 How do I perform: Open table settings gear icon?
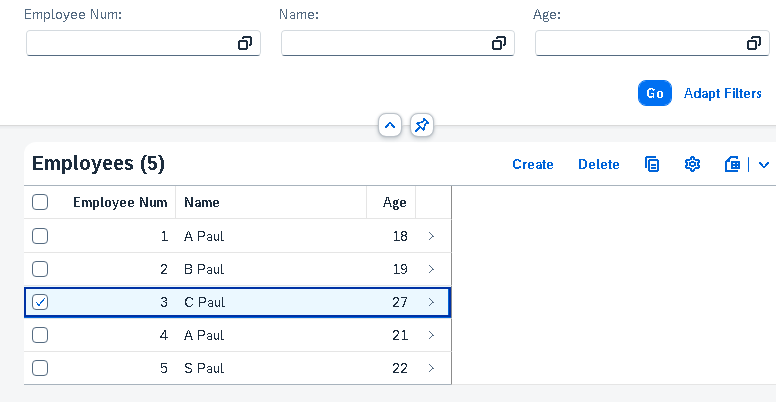[x=692, y=164]
